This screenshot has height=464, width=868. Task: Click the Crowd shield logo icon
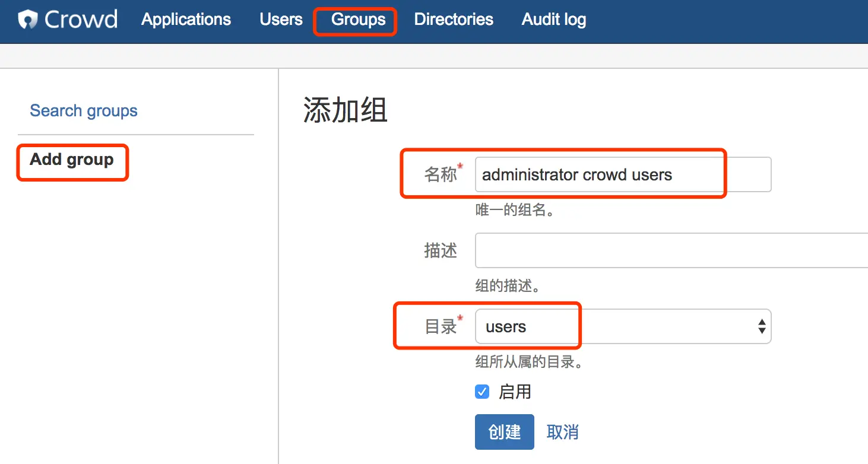pos(28,20)
